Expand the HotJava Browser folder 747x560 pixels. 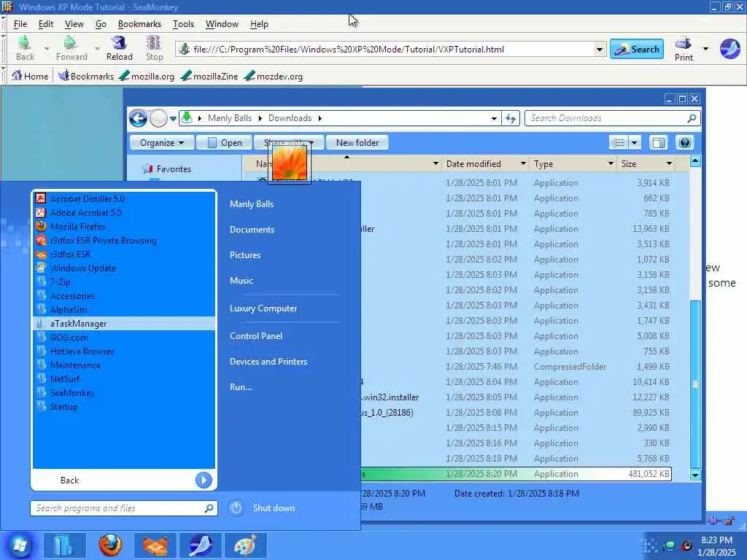(x=124, y=351)
